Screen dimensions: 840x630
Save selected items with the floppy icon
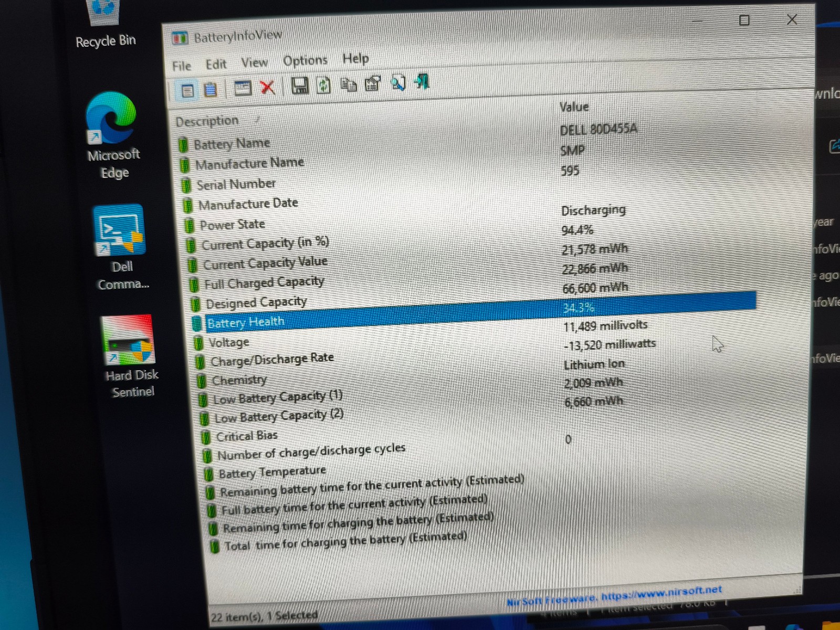[x=300, y=86]
